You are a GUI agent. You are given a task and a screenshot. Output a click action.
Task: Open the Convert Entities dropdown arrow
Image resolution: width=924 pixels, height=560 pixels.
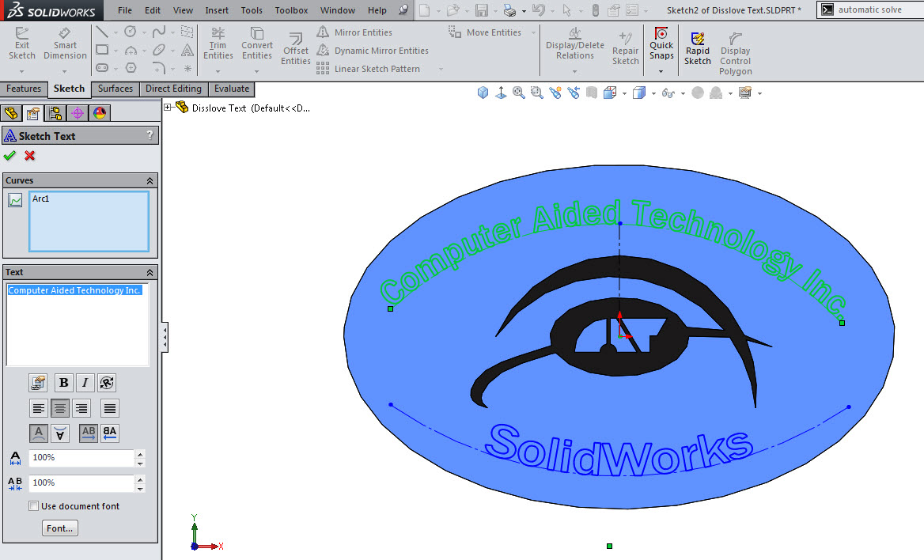coord(257,71)
